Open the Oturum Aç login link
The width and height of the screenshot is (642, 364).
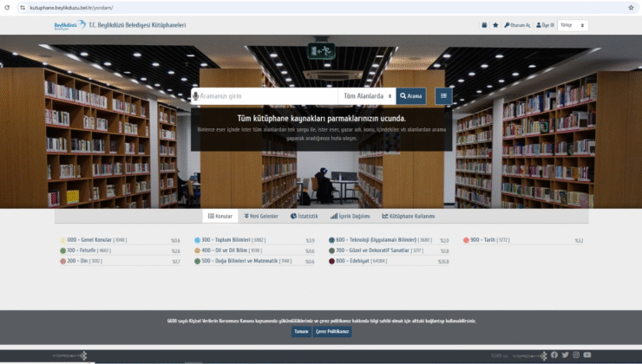point(517,25)
